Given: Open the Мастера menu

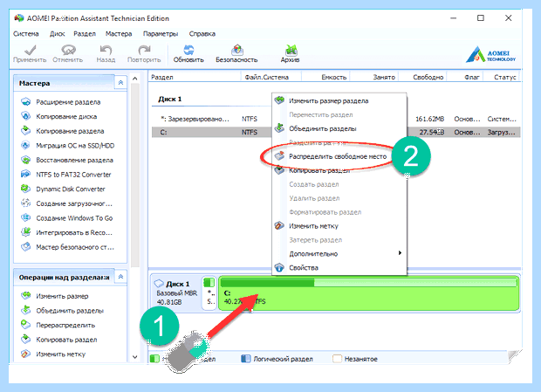Looking at the screenshot, I should 119,34.
